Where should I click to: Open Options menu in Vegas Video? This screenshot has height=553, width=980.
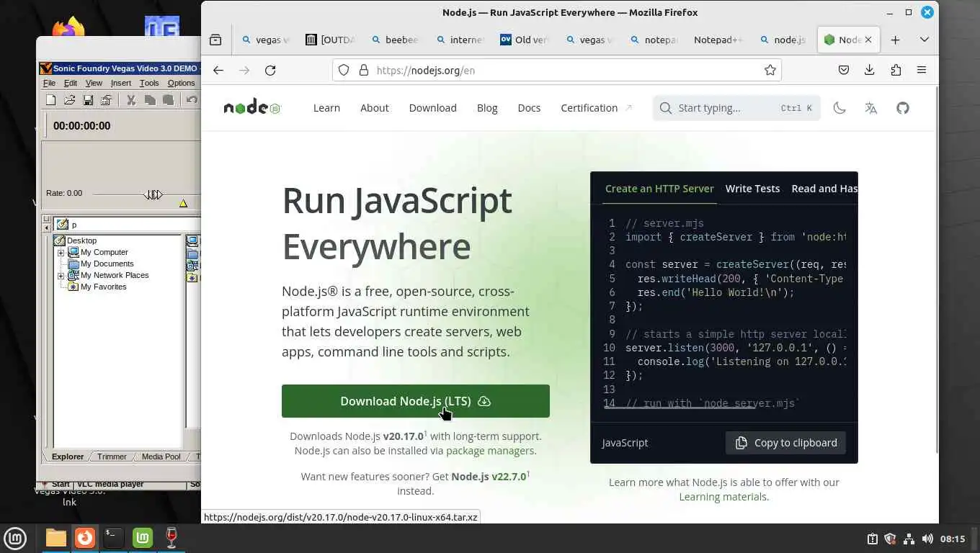point(181,83)
